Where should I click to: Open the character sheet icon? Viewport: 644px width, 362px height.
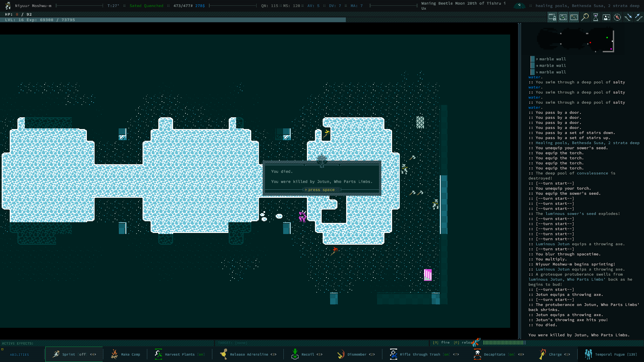pyautogui.click(x=606, y=17)
